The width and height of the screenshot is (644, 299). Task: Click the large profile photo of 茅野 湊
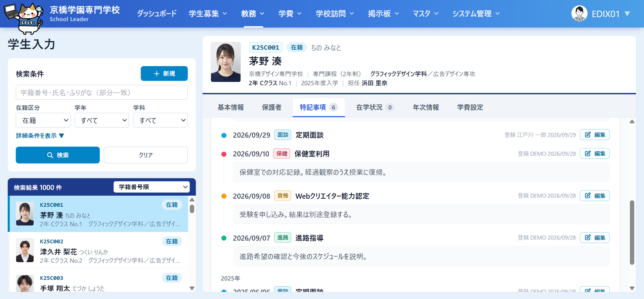tap(226, 62)
